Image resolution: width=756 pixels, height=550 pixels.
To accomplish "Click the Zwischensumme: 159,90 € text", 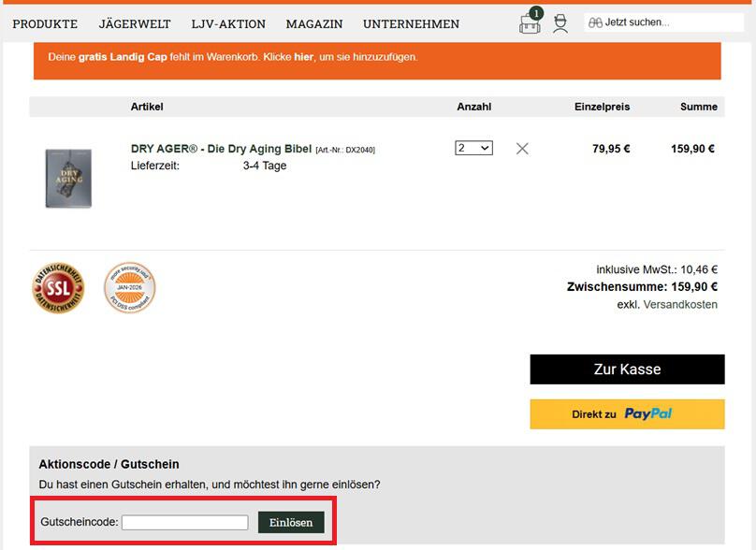I will pos(642,287).
